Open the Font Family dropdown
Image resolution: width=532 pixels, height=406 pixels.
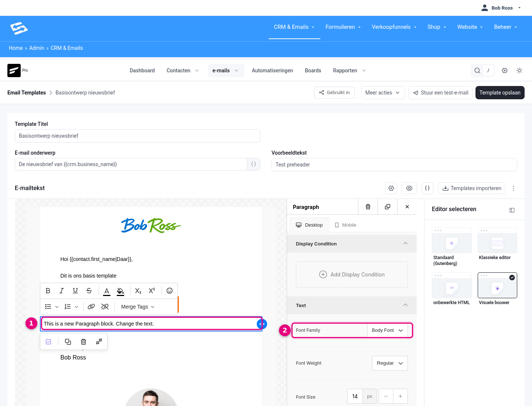coord(388,330)
